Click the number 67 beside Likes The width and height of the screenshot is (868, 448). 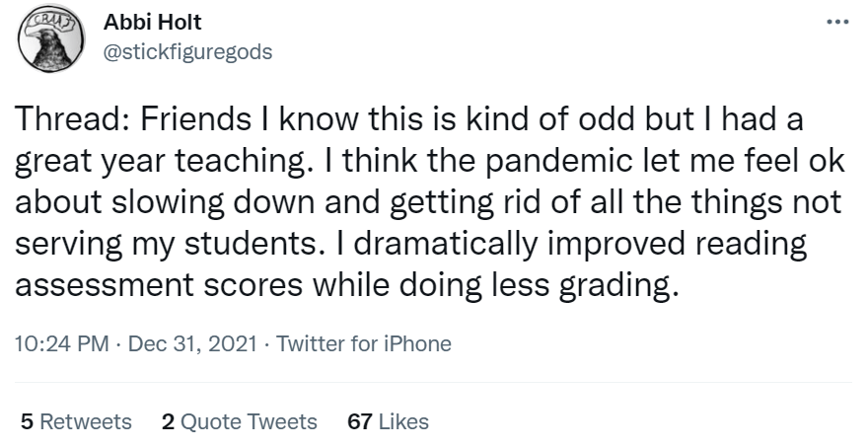(x=360, y=421)
